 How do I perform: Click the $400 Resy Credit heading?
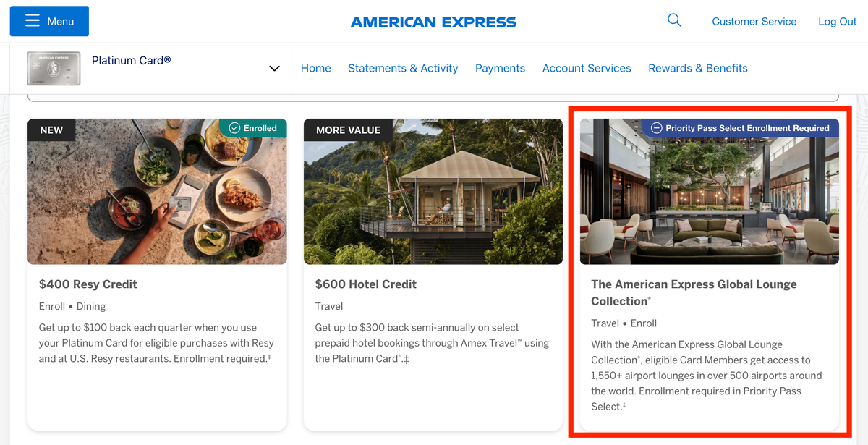tap(88, 284)
